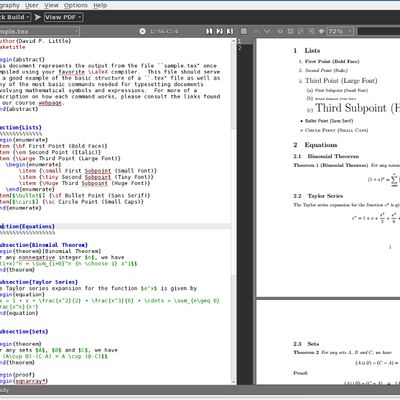400x400 pixels.
Task: Click the subsection{Taylor Series} line in editor
Action: tap(39, 282)
